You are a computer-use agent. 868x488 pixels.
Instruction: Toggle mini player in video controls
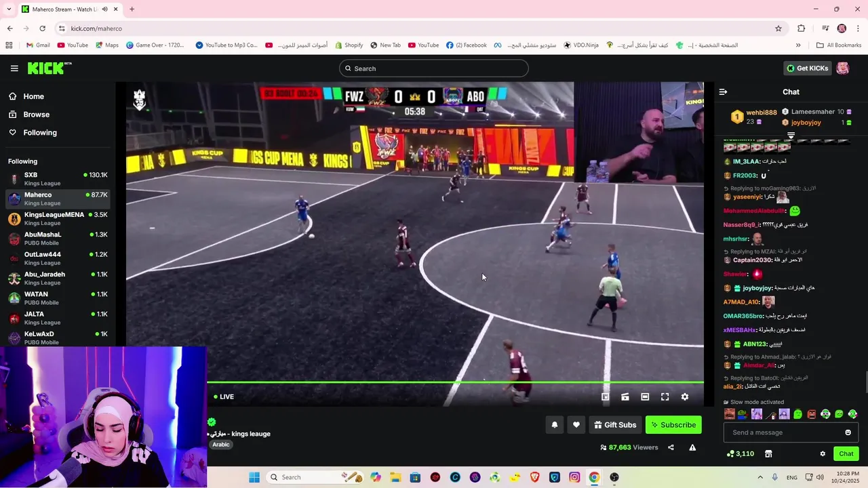pos(606,396)
